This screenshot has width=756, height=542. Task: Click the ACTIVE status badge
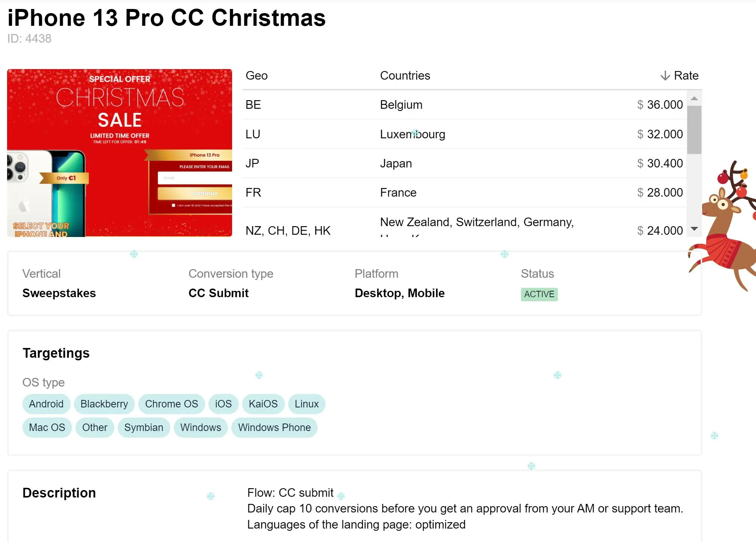point(539,294)
